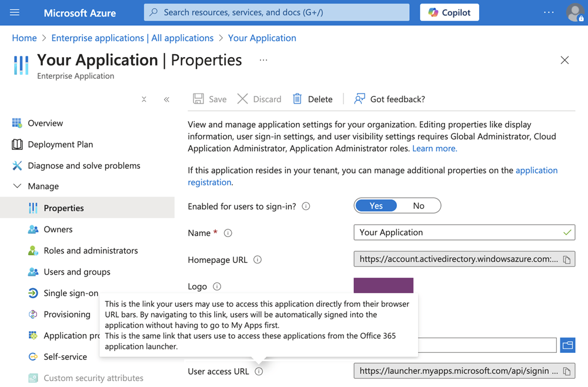Viewport: 588px width, 387px height.
Task: Open Copilot from the top bar
Action: tap(449, 12)
